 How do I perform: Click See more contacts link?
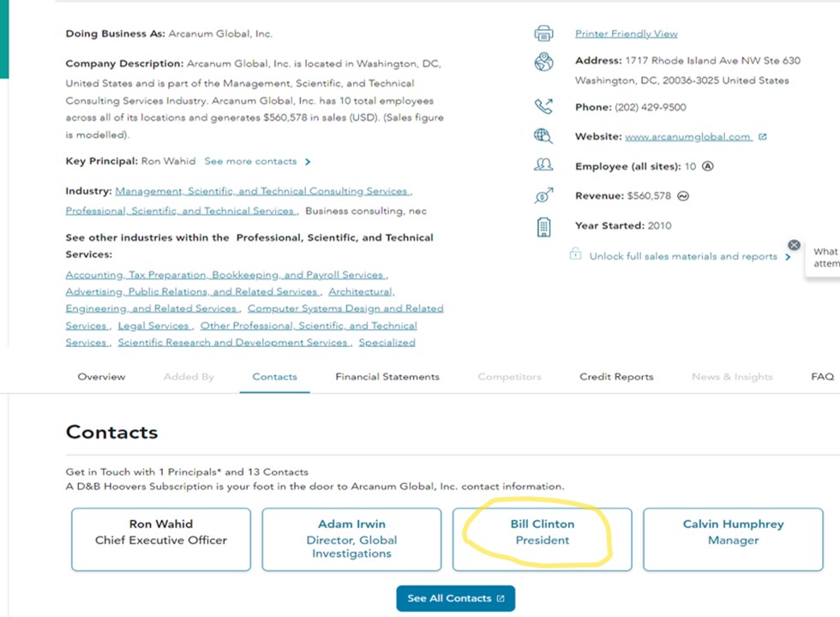click(250, 161)
